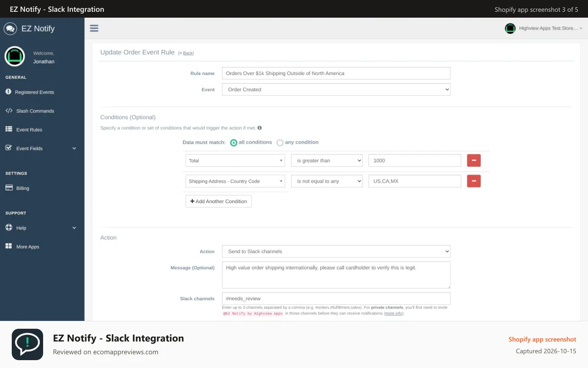Remove the Total condition with minus button
The image size is (588, 368).
pos(474,160)
